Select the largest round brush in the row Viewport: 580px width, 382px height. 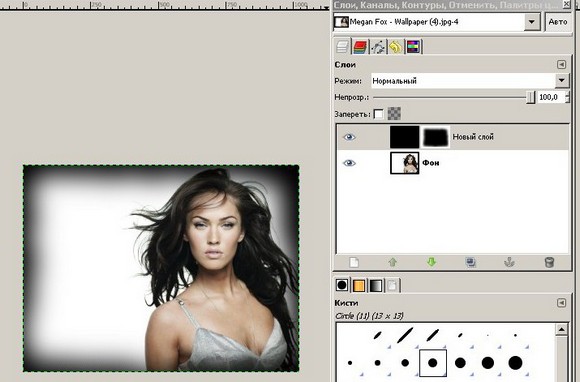tap(515, 363)
